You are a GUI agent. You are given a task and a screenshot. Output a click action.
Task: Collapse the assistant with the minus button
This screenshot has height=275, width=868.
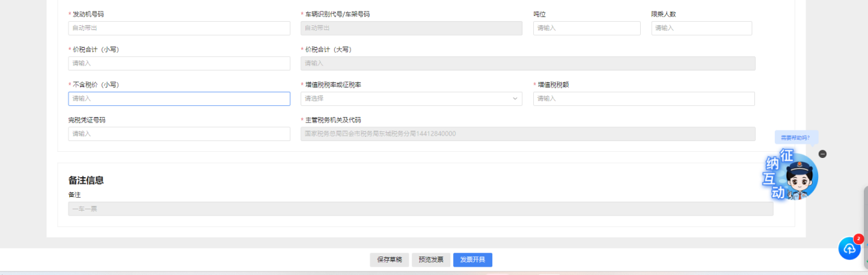pyautogui.click(x=822, y=154)
